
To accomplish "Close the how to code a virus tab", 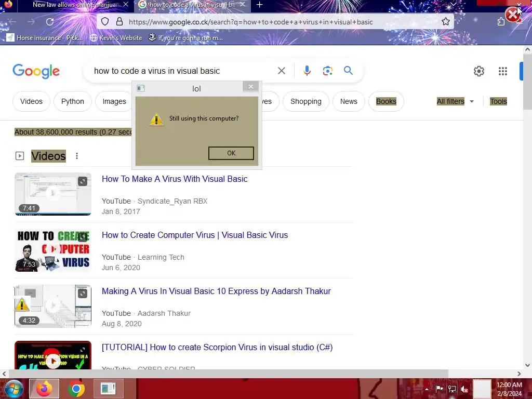I will pyautogui.click(x=243, y=4).
